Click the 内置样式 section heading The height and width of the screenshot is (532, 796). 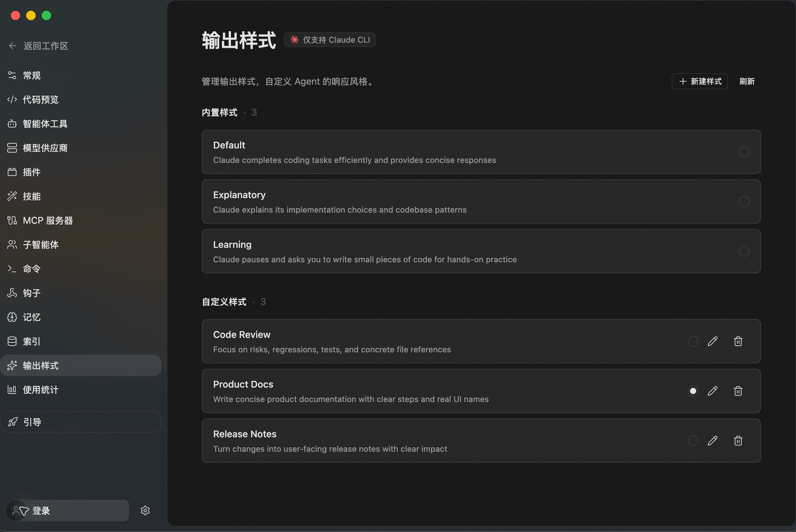click(220, 112)
